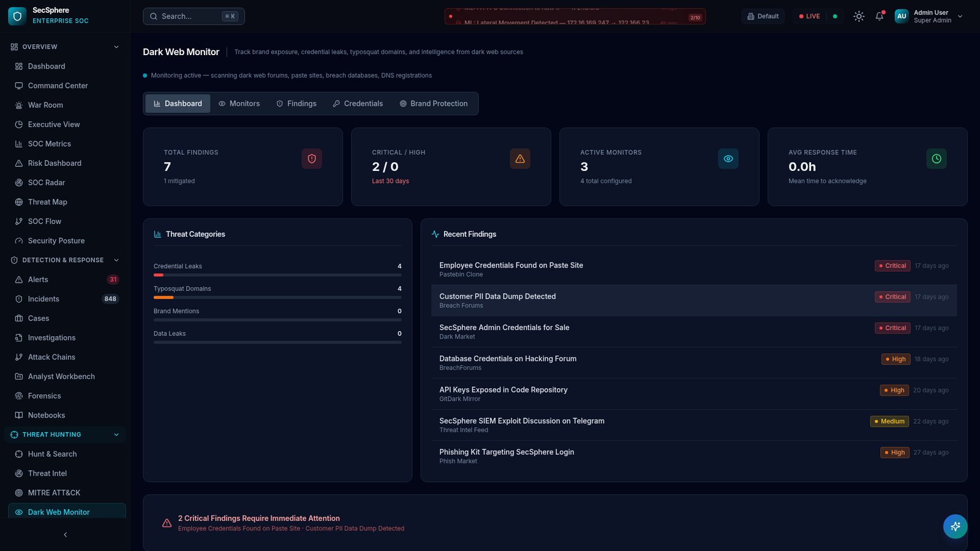Switch to the Brand Protection tab
980x551 pixels.
[x=434, y=103]
